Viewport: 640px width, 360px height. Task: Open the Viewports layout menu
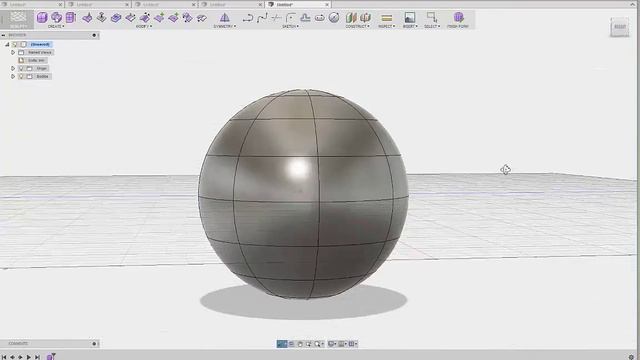pos(353,344)
